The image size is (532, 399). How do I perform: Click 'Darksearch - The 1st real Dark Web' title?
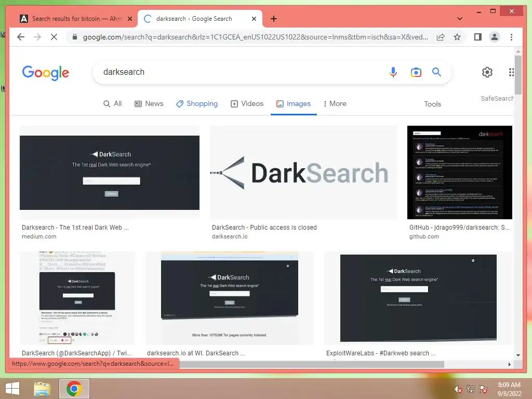click(x=75, y=228)
